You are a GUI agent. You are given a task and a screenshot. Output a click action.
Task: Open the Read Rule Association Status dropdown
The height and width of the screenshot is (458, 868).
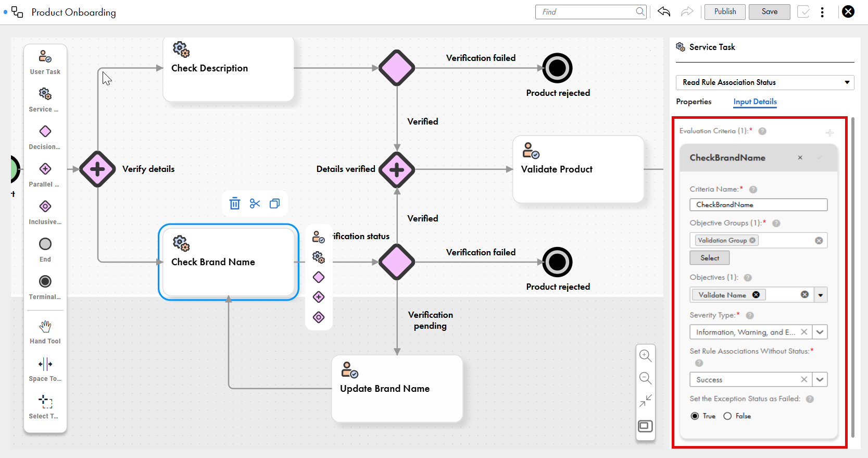[765, 82]
